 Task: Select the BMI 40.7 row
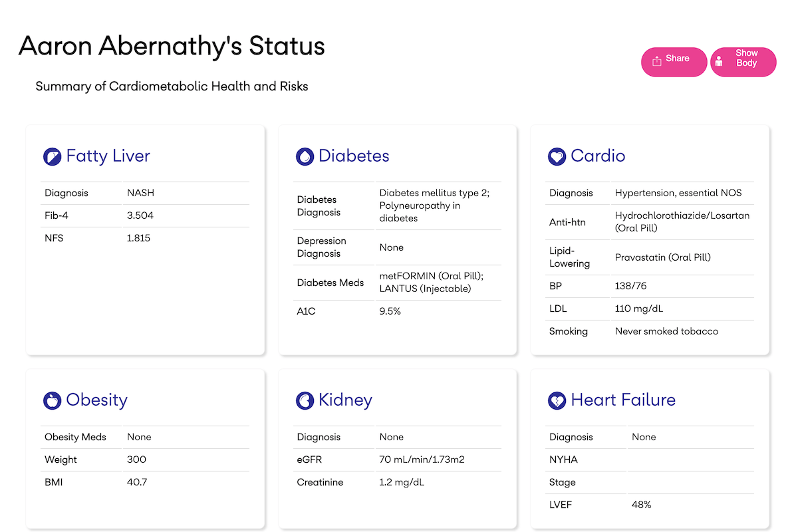point(145,482)
